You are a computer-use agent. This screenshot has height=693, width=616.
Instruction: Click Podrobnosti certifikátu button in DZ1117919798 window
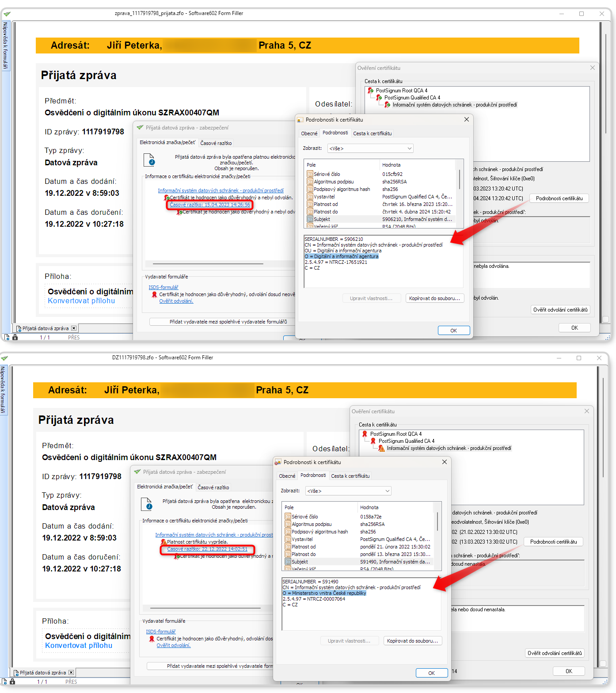[x=554, y=542]
